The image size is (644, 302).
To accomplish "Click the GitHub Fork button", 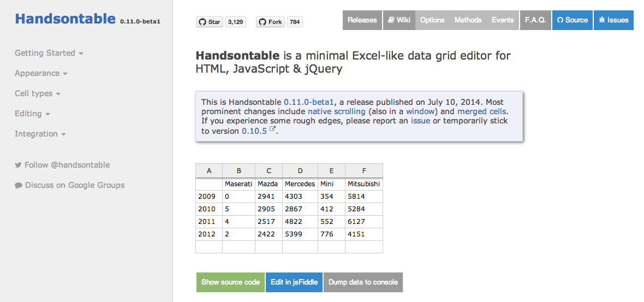I will (271, 22).
